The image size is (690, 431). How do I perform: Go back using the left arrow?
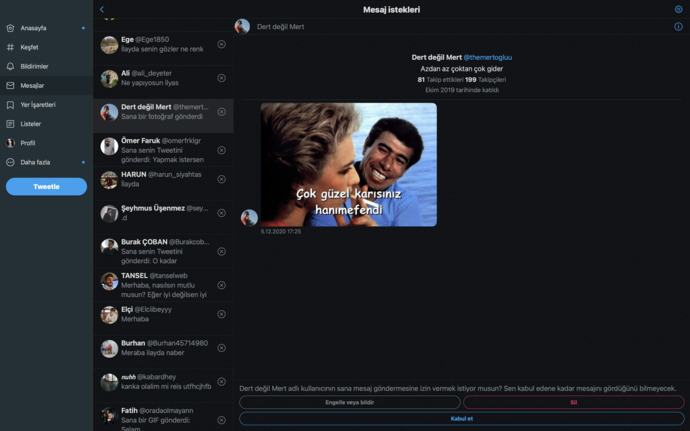[102, 9]
